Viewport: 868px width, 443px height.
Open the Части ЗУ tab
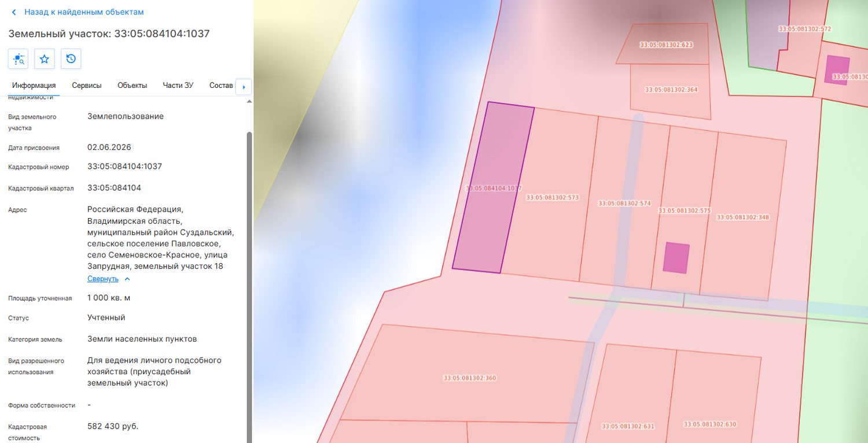[178, 86]
